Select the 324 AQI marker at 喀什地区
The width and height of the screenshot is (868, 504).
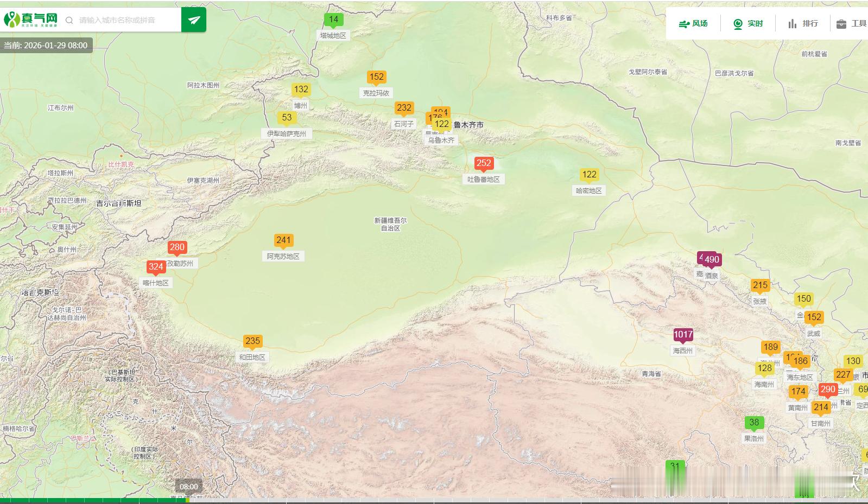(156, 267)
